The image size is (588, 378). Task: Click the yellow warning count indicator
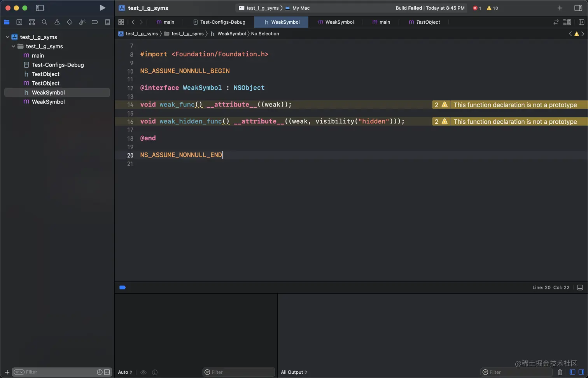click(492, 8)
